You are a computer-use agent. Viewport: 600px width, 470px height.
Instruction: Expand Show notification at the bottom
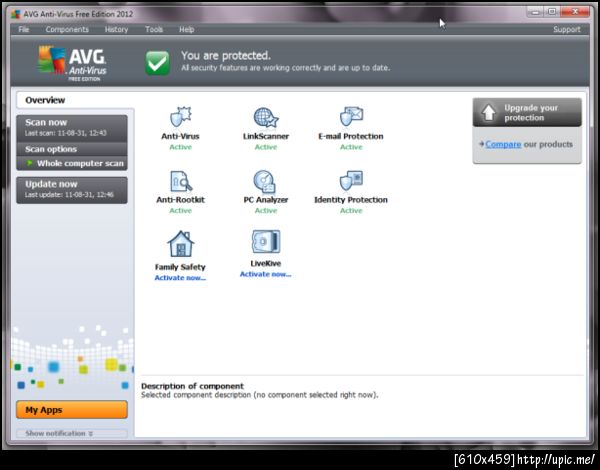click(x=72, y=433)
